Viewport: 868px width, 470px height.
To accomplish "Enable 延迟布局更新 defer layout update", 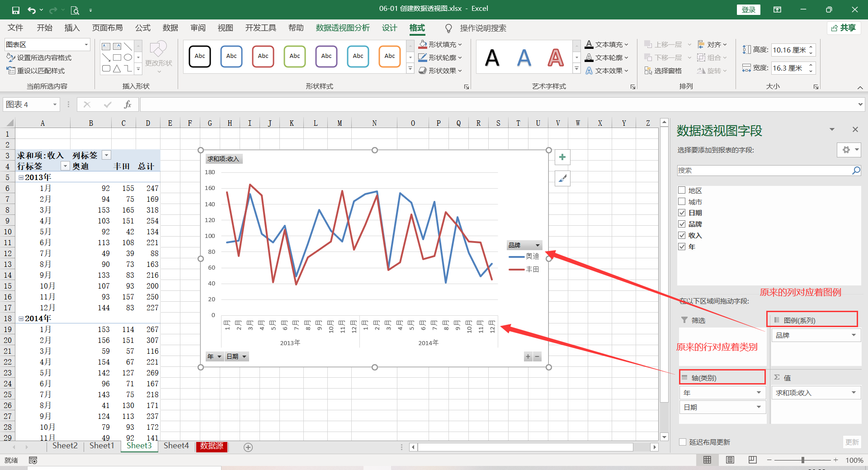I will click(683, 442).
